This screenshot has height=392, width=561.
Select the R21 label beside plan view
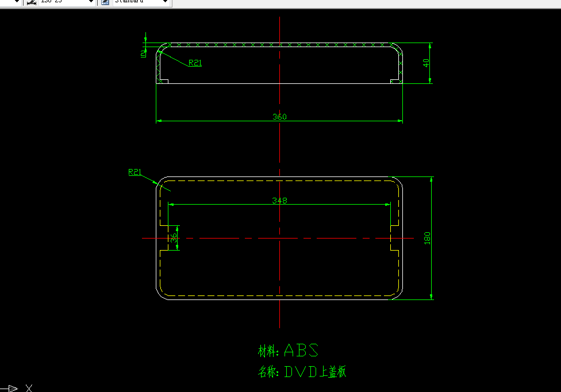pos(135,172)
